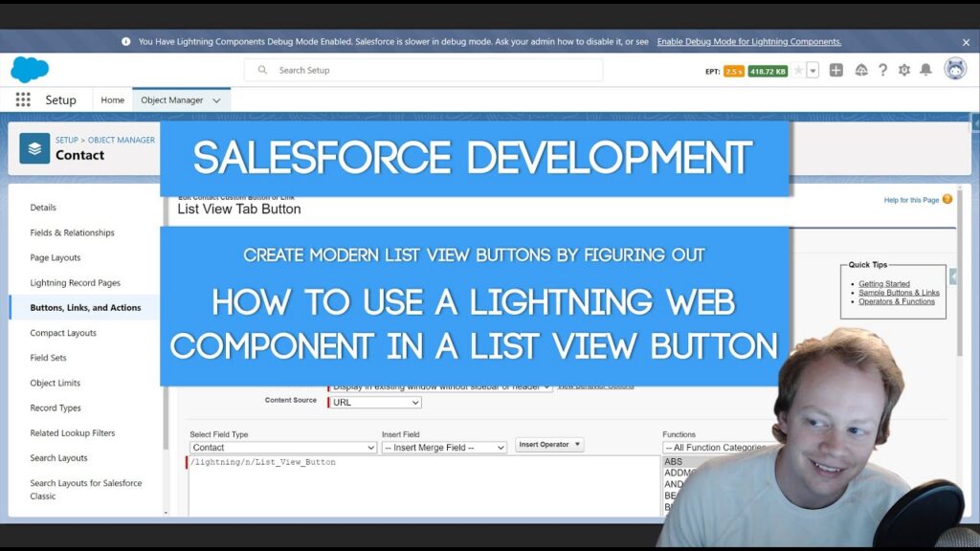Screen dimensions: 980x551
Task: Open Compact Layouts in the sidebar
Action: (x=63, y=333)
